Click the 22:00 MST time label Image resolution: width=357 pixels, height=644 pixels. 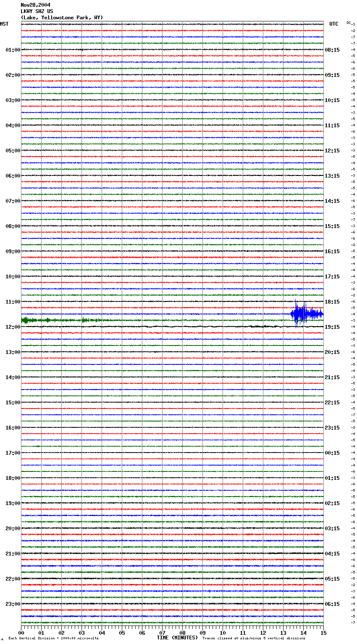[13, 579]
